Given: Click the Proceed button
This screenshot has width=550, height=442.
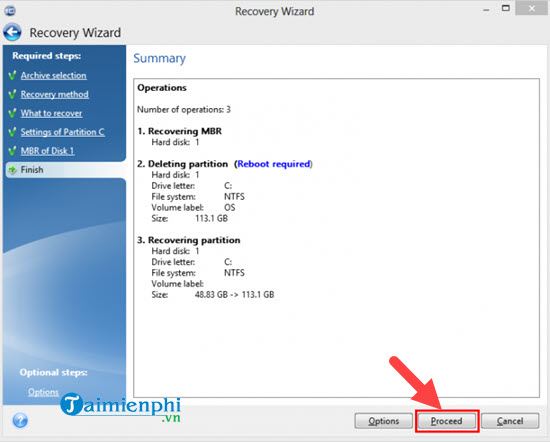Looking at the screenshot, I should coord(446,421).
